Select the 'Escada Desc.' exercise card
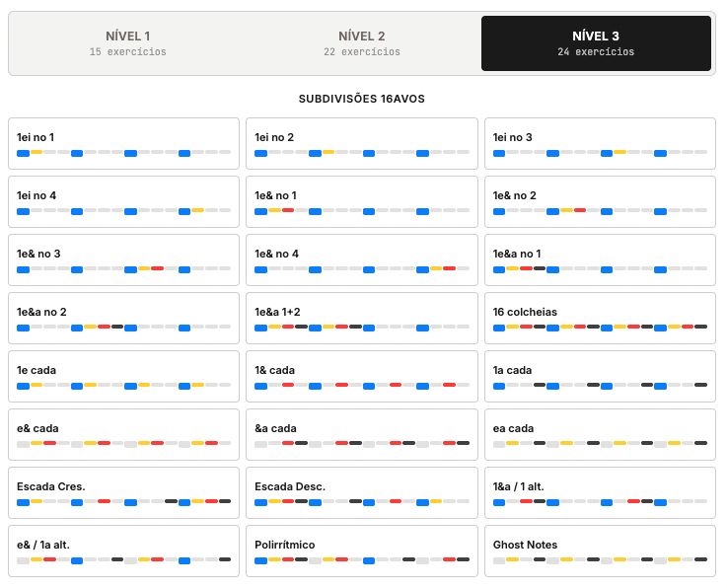This screenshot has height=588, width=727. point(362,493)
